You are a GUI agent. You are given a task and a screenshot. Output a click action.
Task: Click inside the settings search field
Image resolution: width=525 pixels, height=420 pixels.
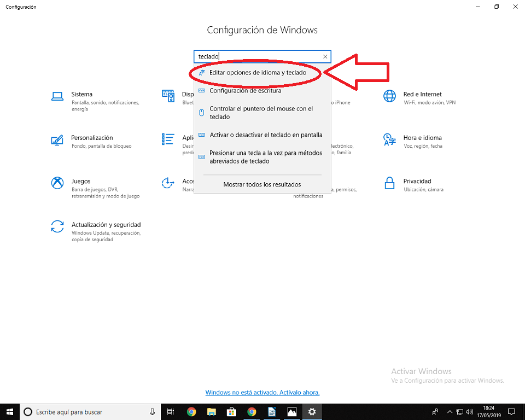252,56
